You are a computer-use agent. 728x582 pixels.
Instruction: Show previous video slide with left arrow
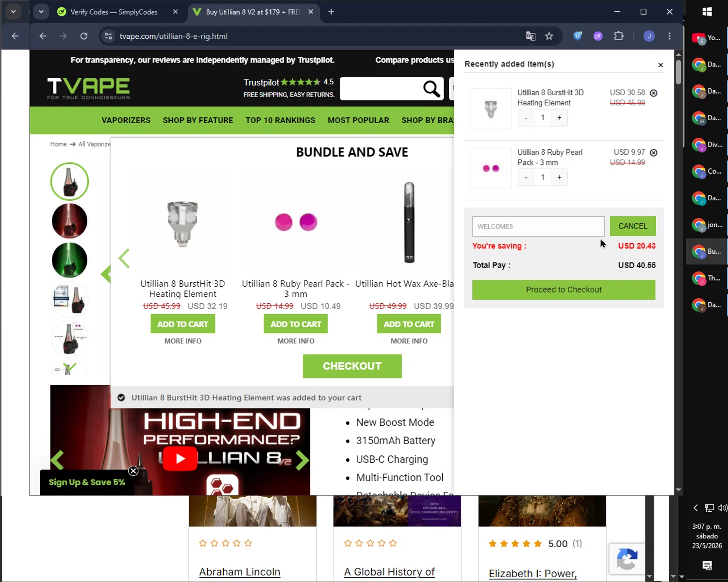click(x=57, y=460)
